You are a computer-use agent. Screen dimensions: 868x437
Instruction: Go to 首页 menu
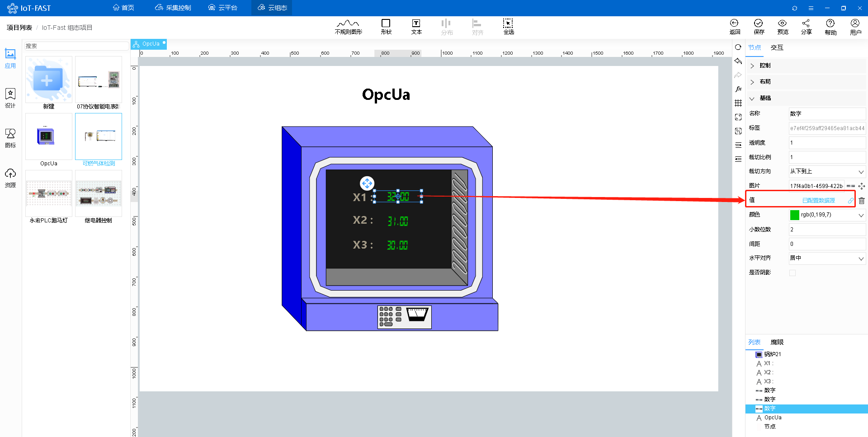[x=123, y=8]
